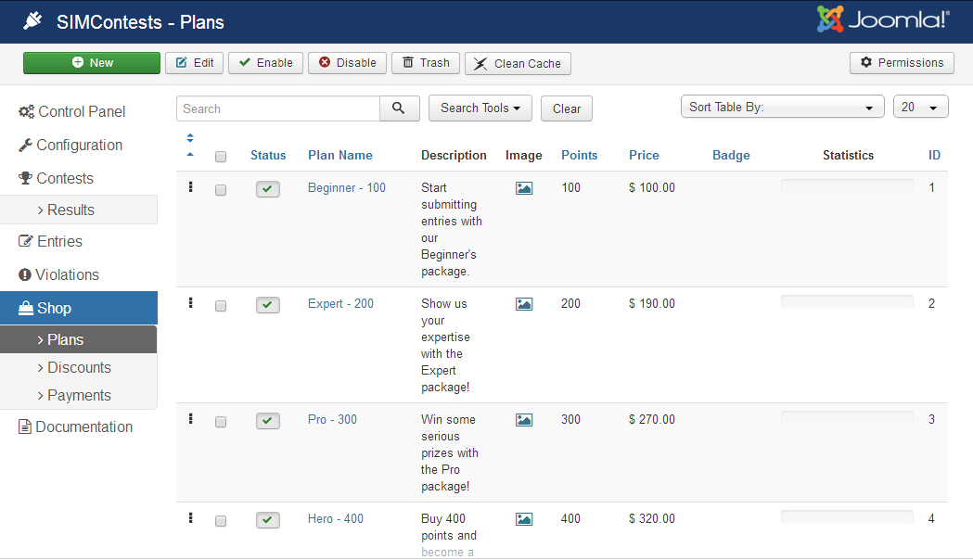Click the drag handle for Pro - 300
This screenshot has height=560, width=973.
(190, 418)
